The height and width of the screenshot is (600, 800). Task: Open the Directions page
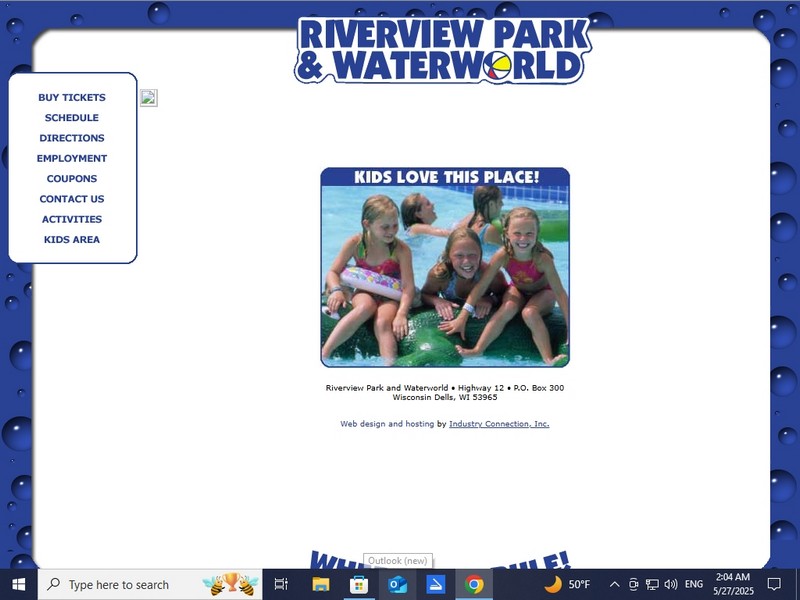pyautogui.click(x=72, y=138)
